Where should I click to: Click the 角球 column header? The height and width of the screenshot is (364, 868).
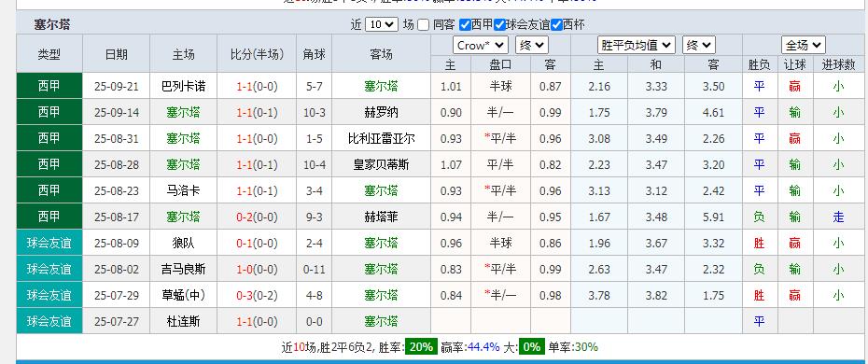[x=314, y=53]
